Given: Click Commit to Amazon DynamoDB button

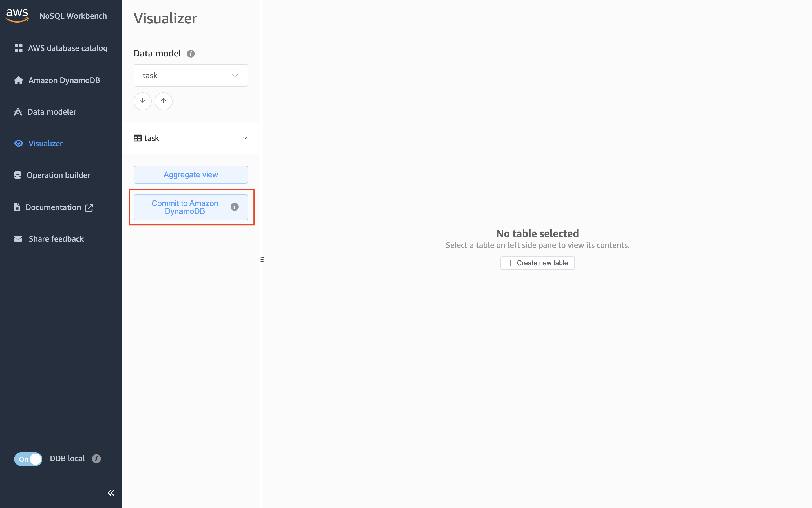Looking at the screenshot, I should pyautogui.click(x=191, y=207).
